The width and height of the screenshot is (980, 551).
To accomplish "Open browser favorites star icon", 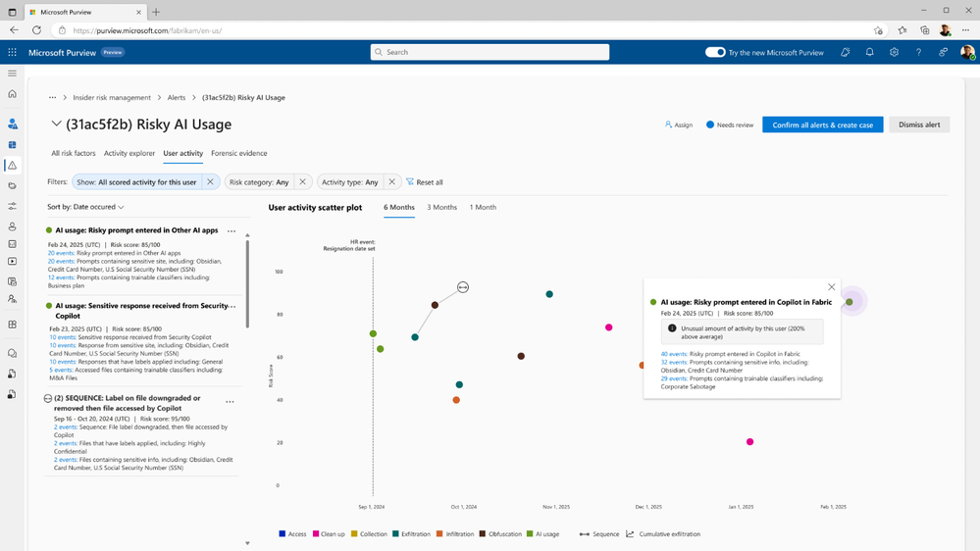I will [x=902, y=30].
